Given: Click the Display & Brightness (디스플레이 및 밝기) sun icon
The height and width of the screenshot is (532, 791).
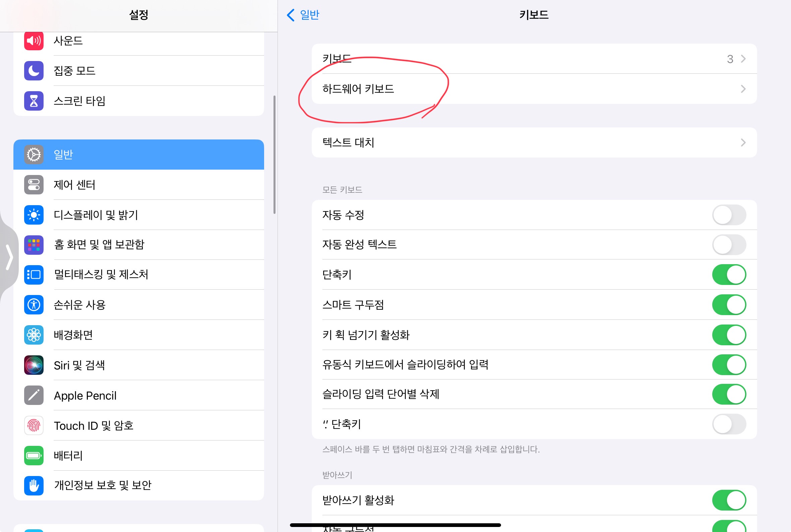Looking at the screenshot, I should pos(34,215).
